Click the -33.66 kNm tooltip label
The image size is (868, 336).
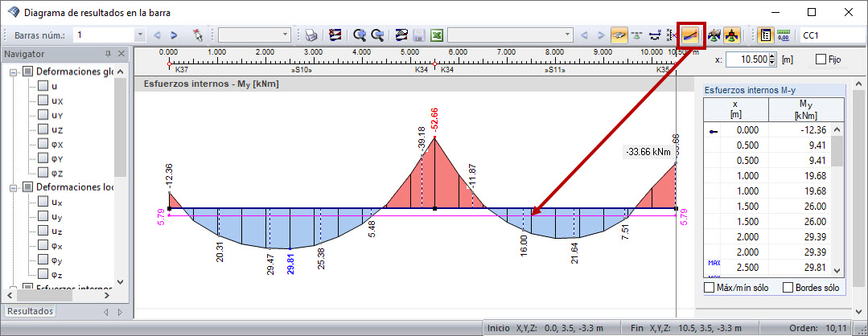pyautogui.click(x=647, y=152)
